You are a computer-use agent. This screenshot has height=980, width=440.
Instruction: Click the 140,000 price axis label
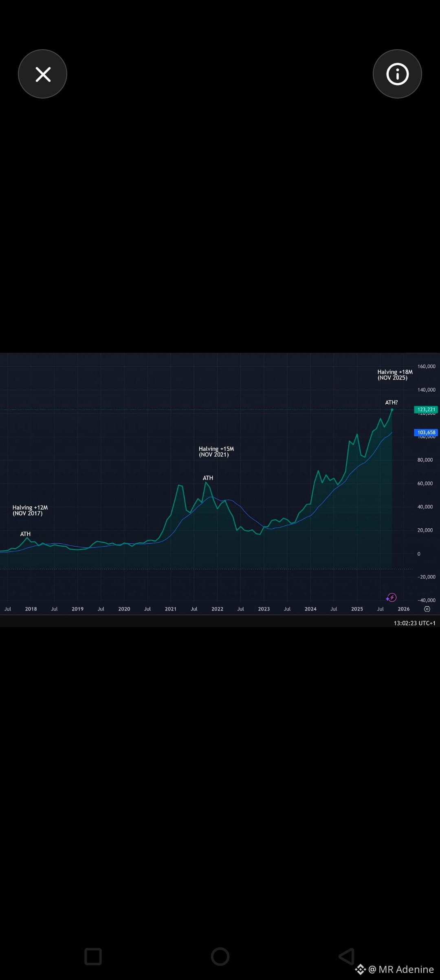click(426, 390)
